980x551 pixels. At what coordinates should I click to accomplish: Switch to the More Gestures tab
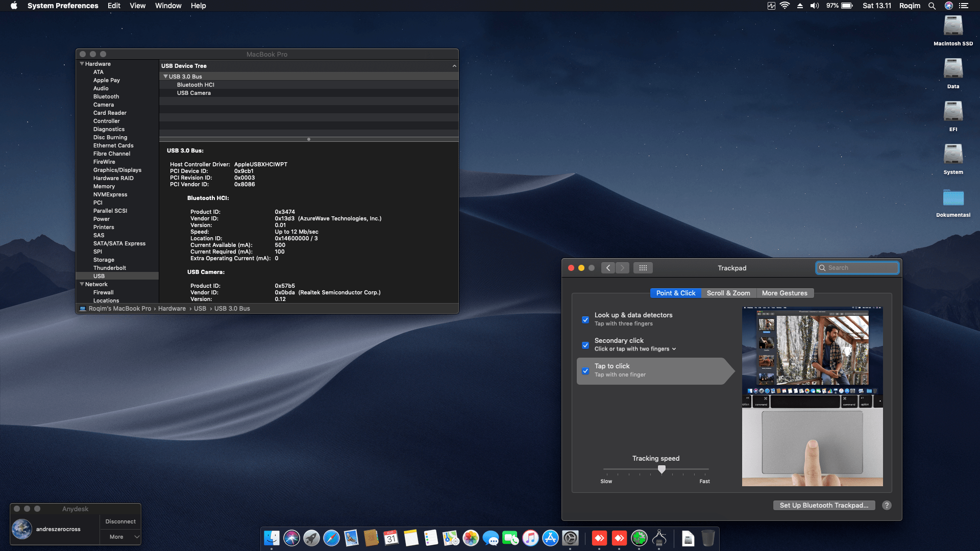click(785, 293)
